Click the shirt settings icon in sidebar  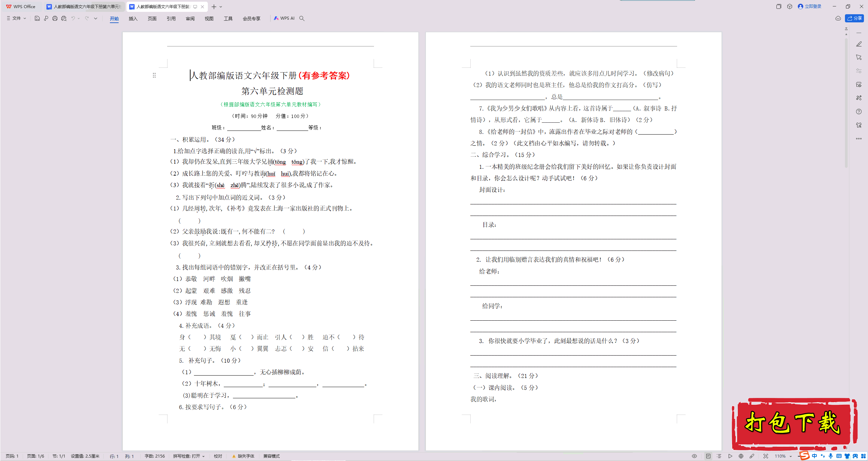point(859,125)
